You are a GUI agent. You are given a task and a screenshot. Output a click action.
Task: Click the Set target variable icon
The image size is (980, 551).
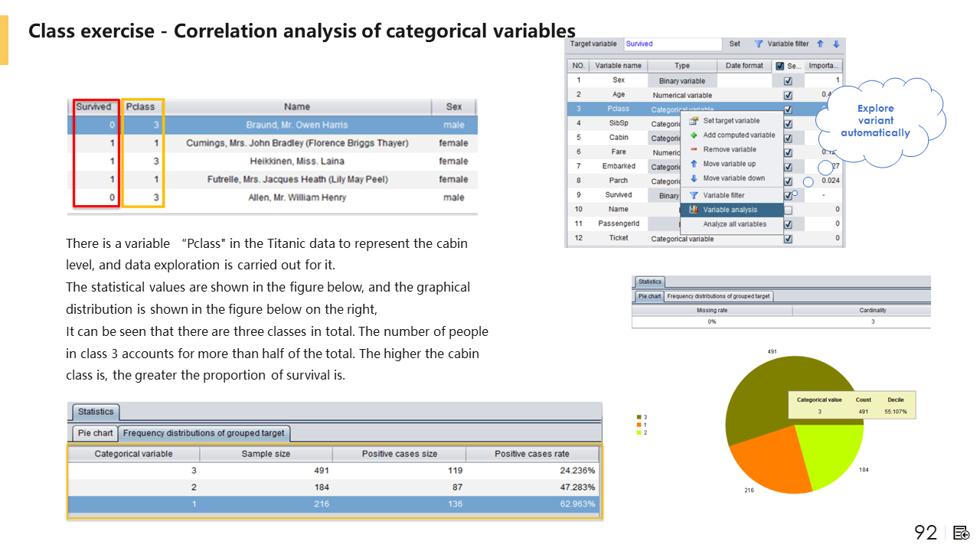(694, 121)
